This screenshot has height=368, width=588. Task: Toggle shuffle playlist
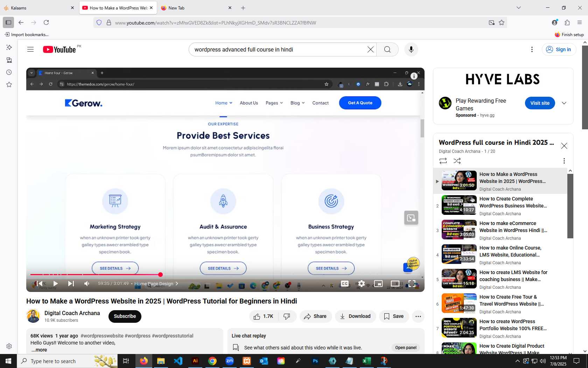coord(457,161)
